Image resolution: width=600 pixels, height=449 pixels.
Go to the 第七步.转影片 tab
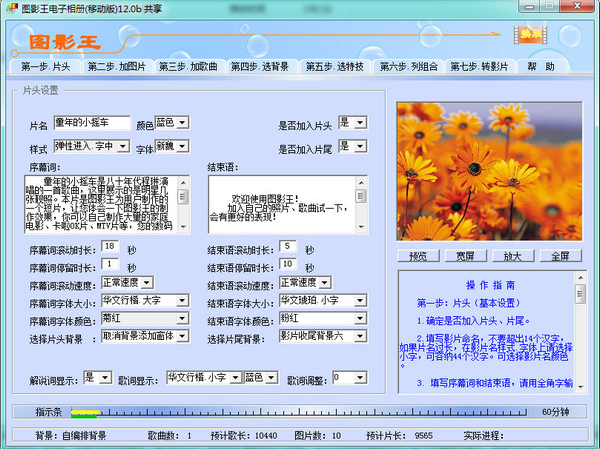tap(479, 67)
